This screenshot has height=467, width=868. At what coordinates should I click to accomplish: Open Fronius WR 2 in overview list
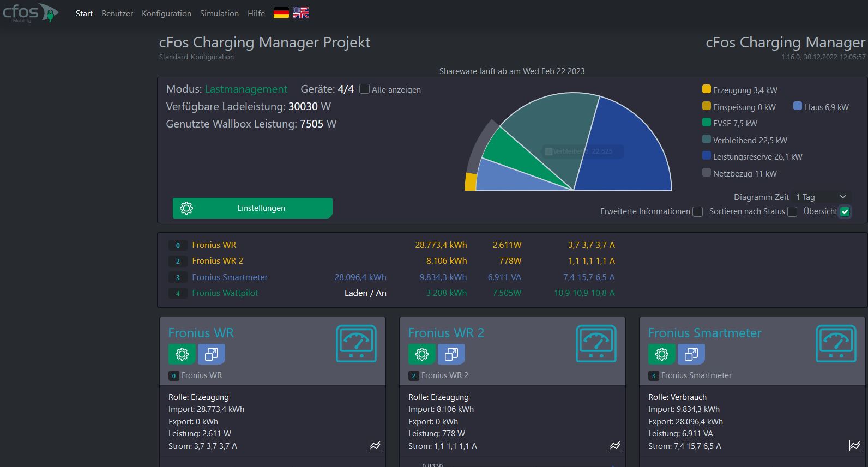(218, 261)
